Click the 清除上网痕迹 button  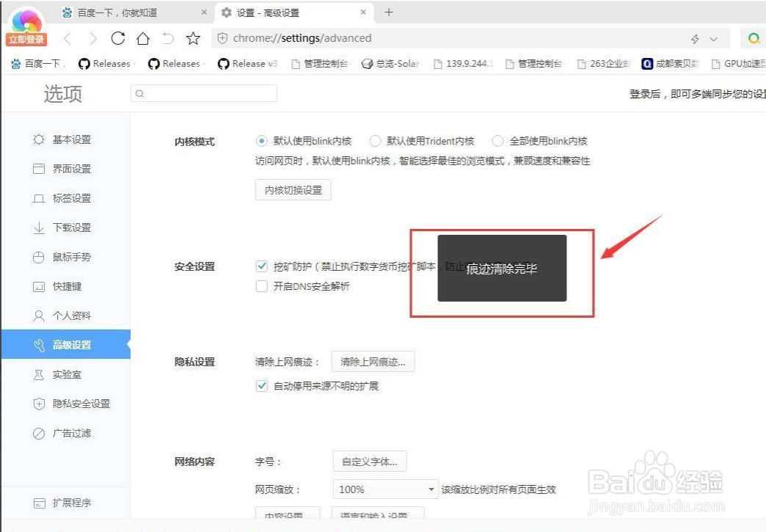[373, 361]
